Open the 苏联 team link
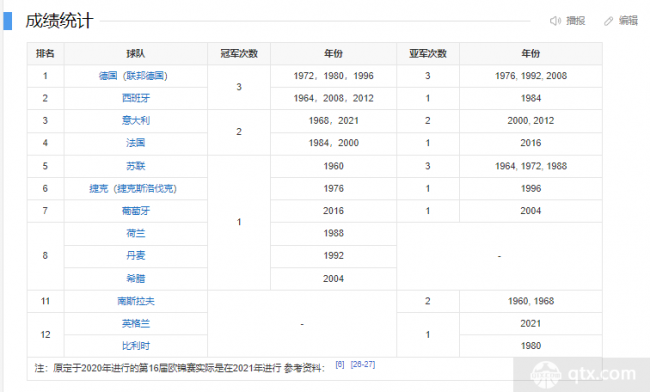Screen dimensions: 650x392 (x=136, y=166)
